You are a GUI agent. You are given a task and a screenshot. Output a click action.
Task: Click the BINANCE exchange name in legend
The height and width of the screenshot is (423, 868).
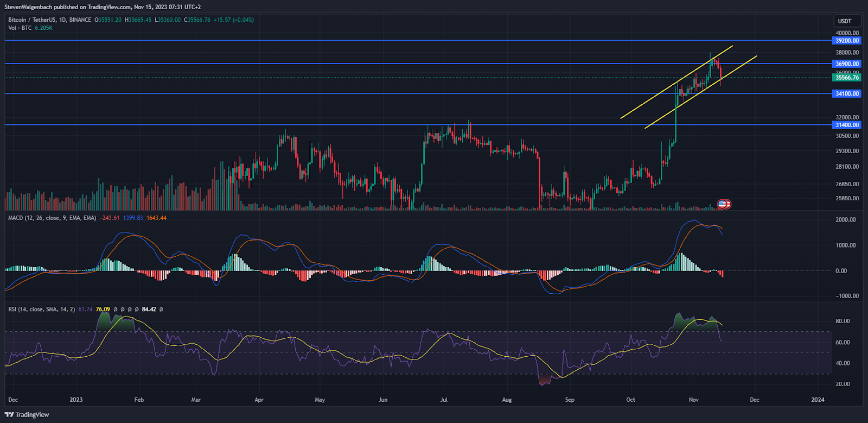(x=80, y=20)
